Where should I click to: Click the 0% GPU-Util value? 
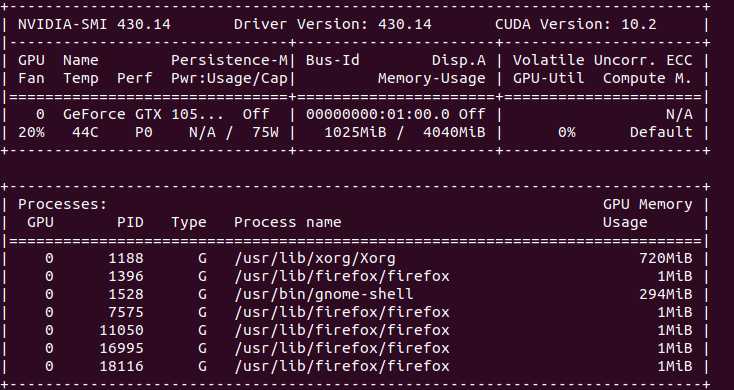coord(566,132)
